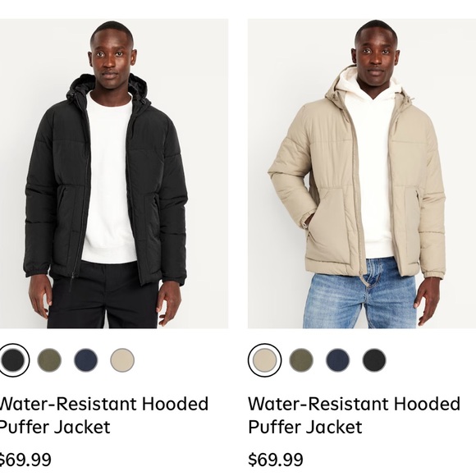Select the black swatch under the left jacket
The width and height of the screenshot is (476, 476).
[13, 360]
